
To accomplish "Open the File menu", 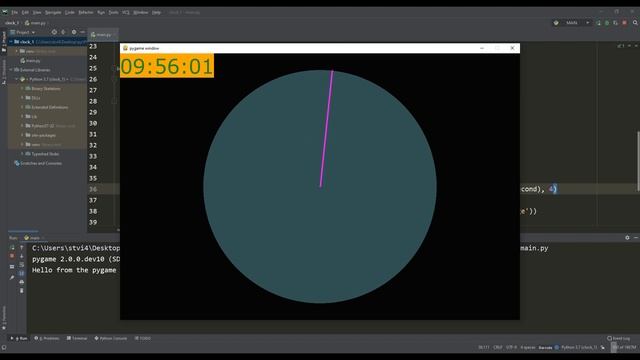I will 14,12.
